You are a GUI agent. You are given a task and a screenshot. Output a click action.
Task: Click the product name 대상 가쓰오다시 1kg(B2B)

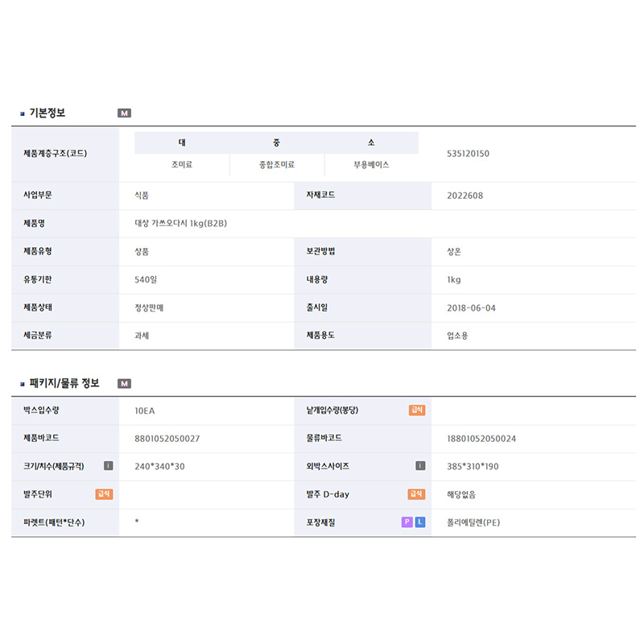coord(181,224)
